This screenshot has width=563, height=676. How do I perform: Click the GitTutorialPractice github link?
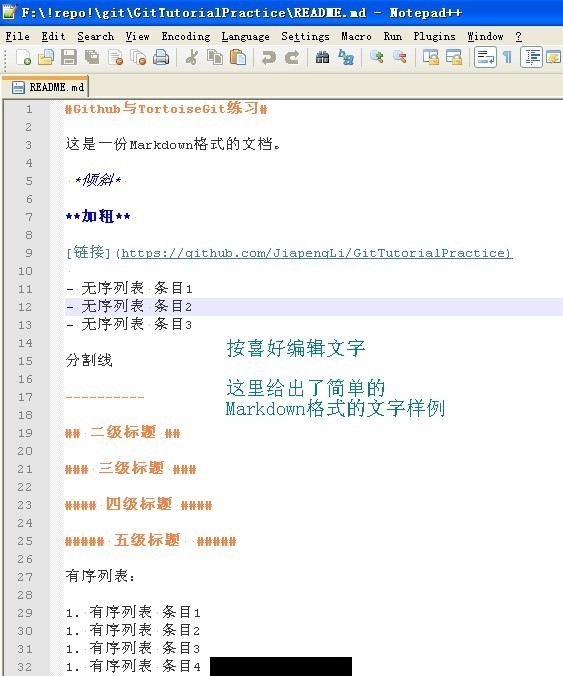[x=317, y=253]
